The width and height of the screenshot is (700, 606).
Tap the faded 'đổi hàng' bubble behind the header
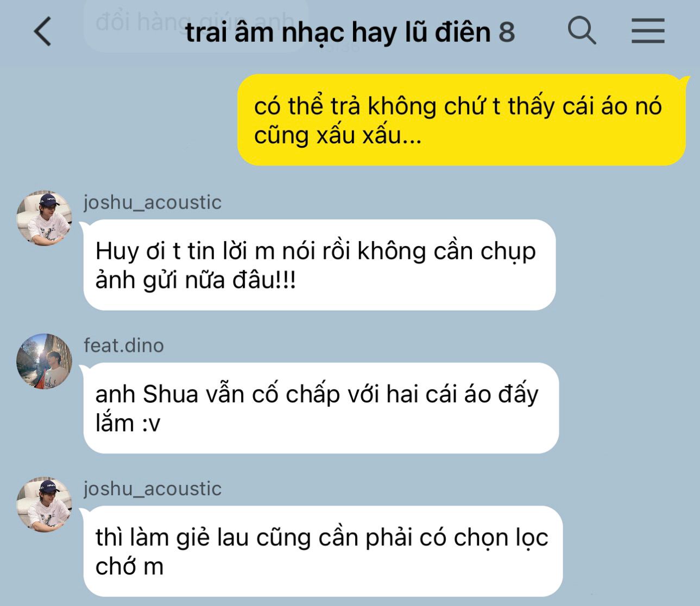(196, 24)
